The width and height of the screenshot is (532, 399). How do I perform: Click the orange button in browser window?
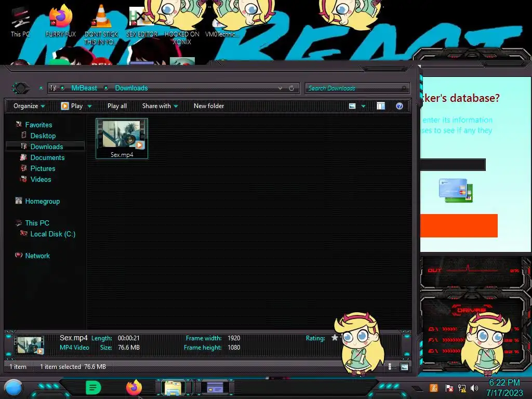459,225
